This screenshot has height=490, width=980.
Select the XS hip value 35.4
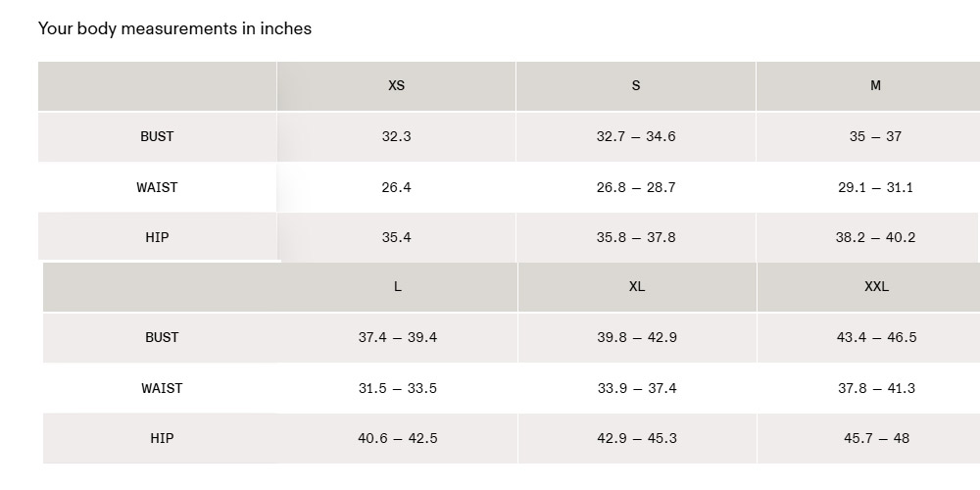(396, 237)
